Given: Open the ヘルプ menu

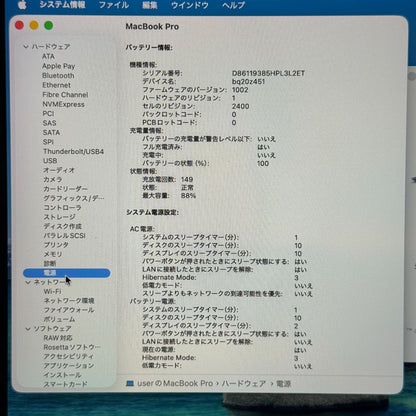Looking at the screenshot, I should [233, 5].
